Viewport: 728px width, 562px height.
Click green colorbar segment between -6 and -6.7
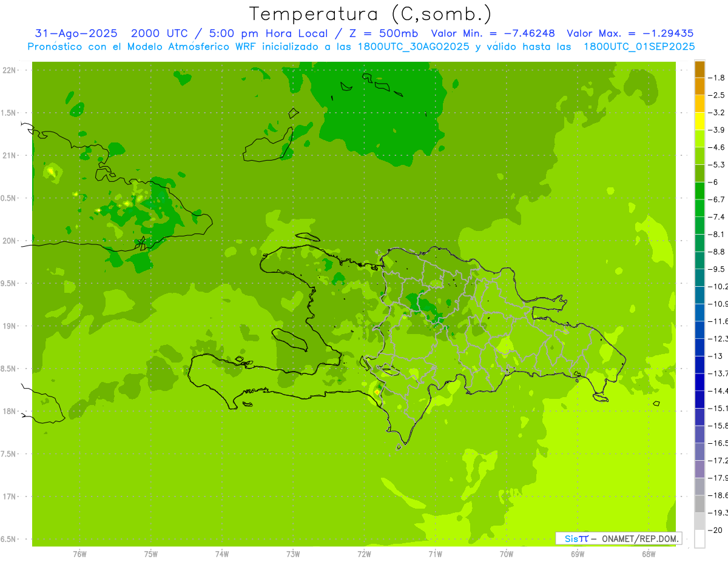click(699, 191)
